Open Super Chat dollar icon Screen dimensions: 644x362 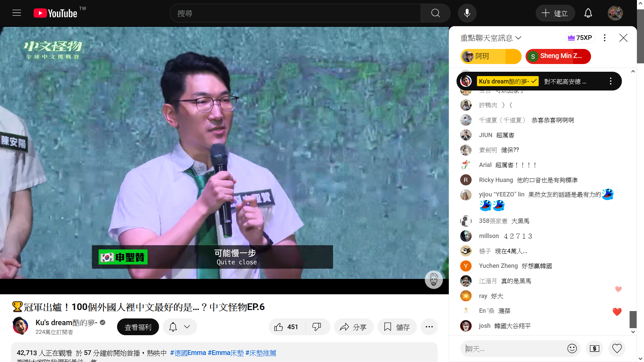pos(594,349)
